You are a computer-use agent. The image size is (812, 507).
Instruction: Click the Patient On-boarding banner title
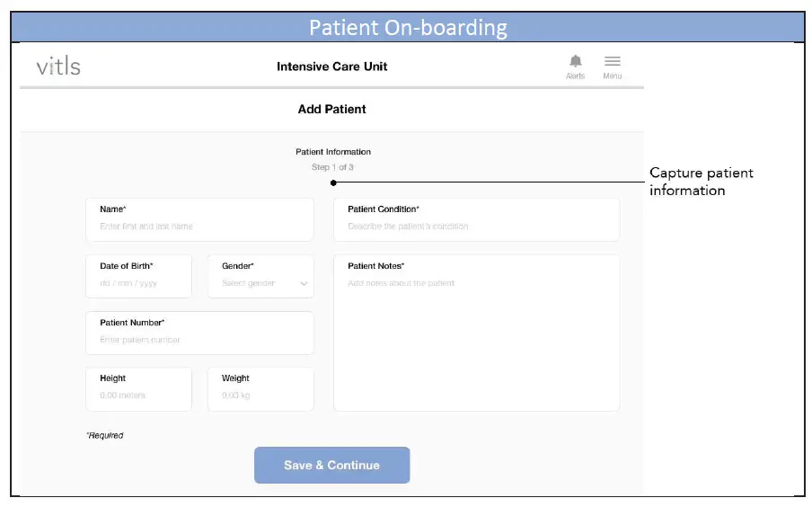tap(408, 28)
